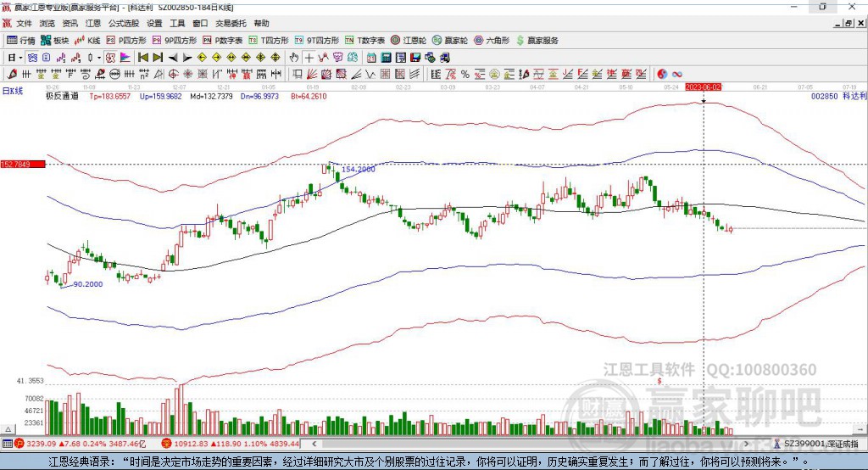
Task: Select the red circle crosshair target tool
Action: click(x=173, y=75)
